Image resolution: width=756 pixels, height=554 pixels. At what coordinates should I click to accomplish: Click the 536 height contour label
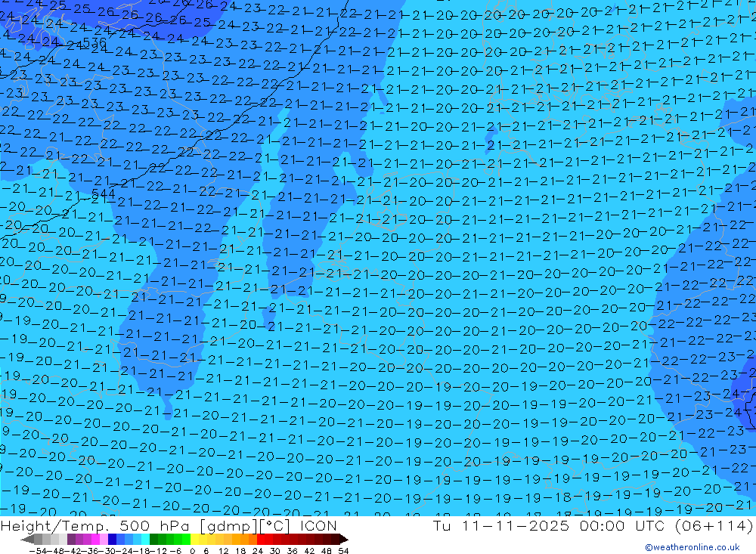(x=94, y=43)
